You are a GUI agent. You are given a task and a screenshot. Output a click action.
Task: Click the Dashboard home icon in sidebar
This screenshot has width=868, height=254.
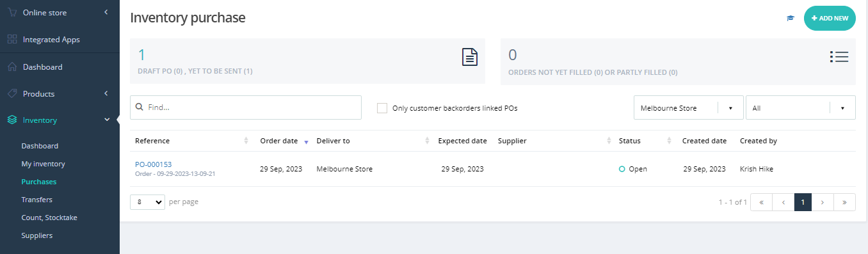(12, 67)
